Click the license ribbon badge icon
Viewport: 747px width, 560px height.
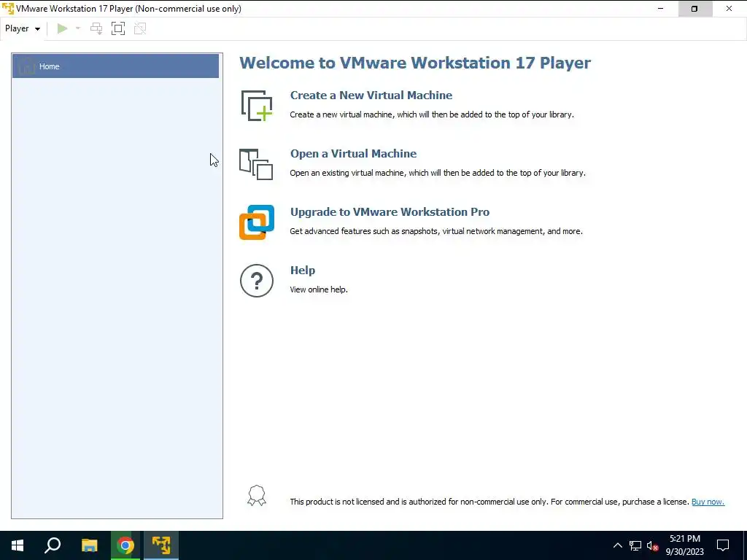(x=257, y=496)
